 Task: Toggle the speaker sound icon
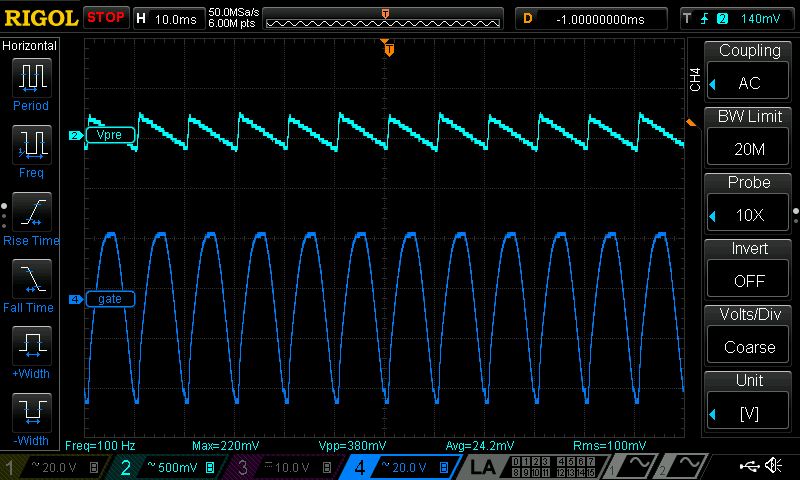[x=773, y=466]
